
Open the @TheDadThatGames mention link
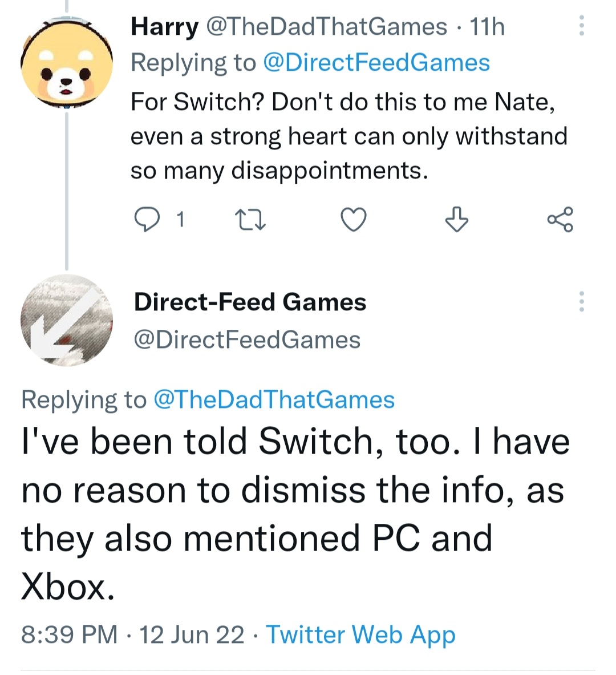(274, 399)
